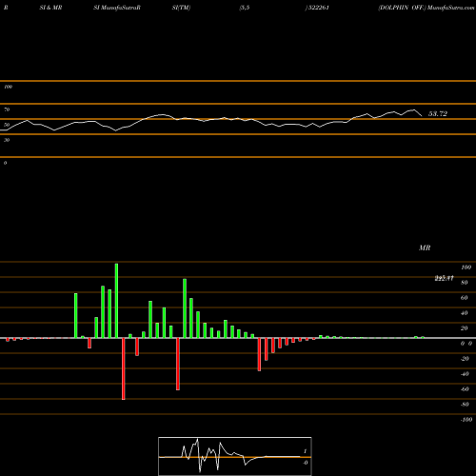Viewport: 476px width, 476px height.
Task: Click the tallest green histogram bar
Action: click(x=116, y=301)
